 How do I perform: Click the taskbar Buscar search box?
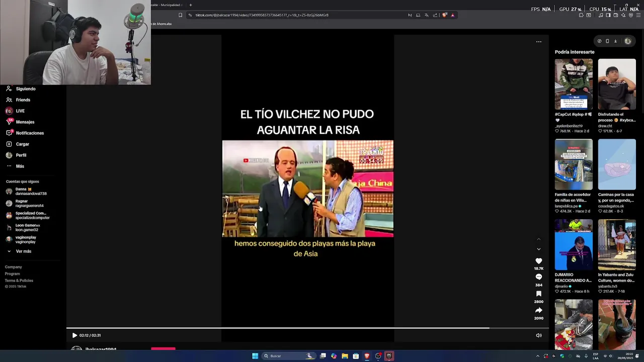[x=289, y=356]
